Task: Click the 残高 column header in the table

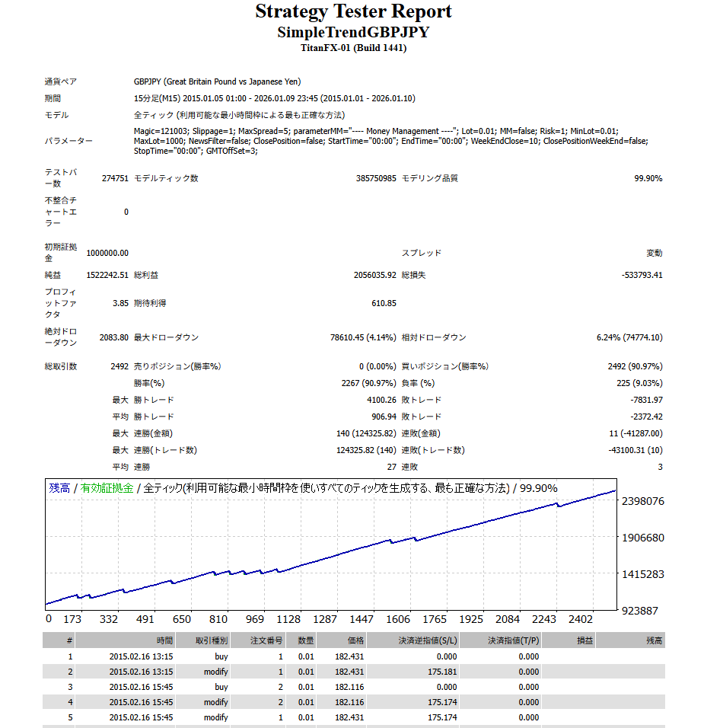Action: click(x=654, y=640)
